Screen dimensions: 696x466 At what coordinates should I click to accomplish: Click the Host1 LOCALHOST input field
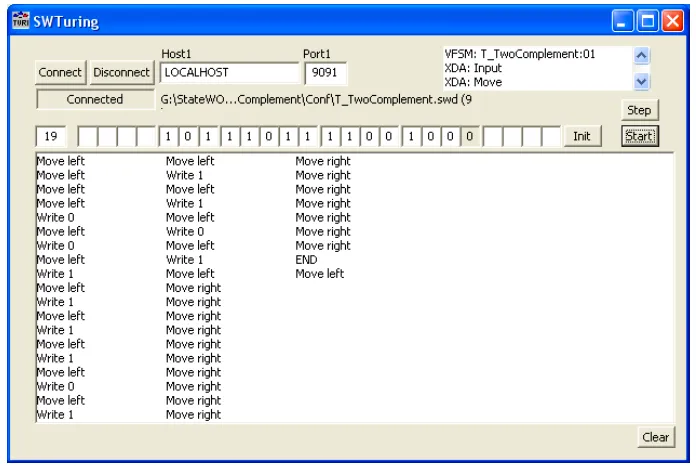229,73
